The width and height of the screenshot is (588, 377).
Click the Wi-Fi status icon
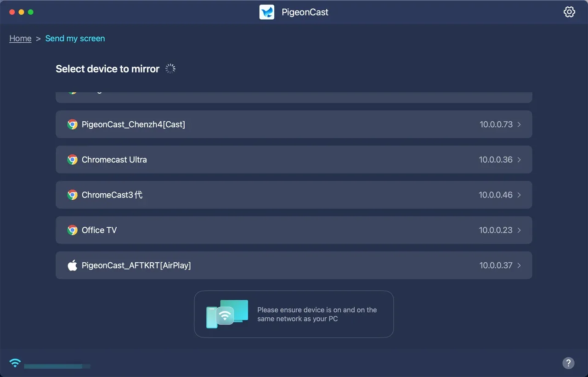point(15,363)
